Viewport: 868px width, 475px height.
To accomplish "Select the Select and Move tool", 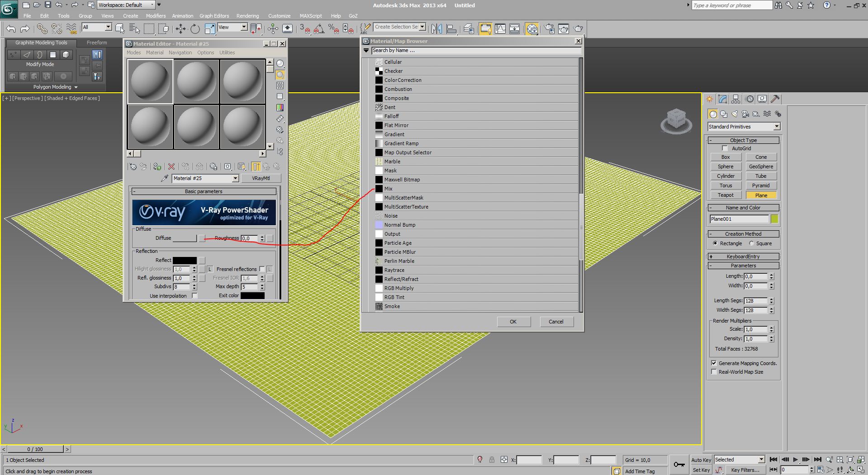I will pos(180,29).
